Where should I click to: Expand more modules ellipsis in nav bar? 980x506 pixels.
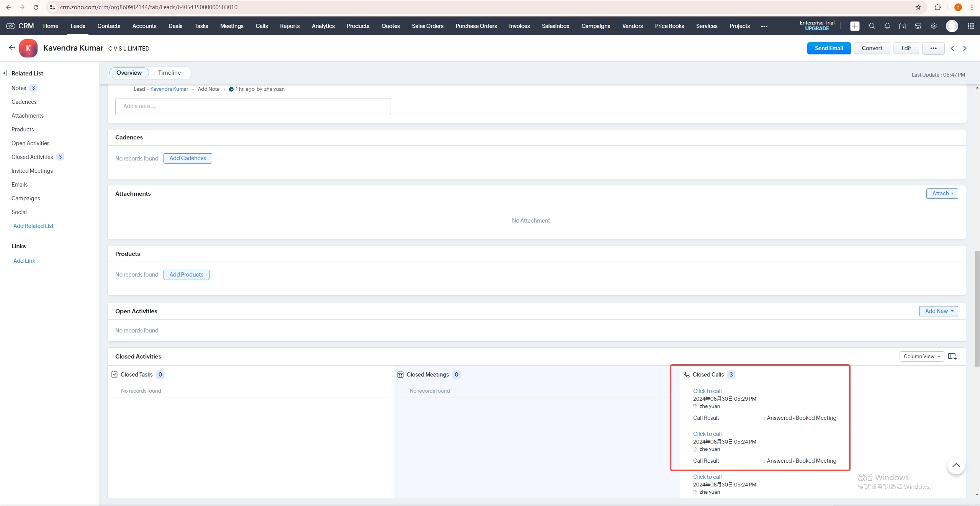764,26
